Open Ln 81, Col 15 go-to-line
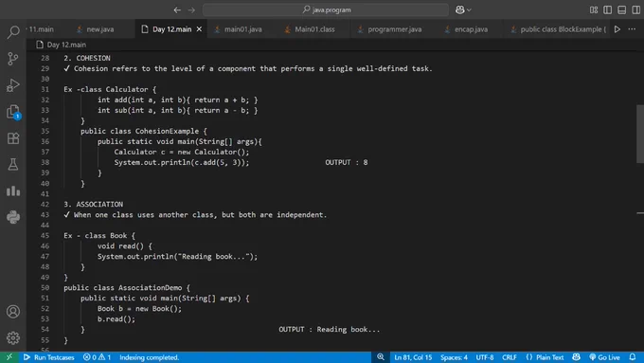This screenshot has width=644, height=363. 413,357
